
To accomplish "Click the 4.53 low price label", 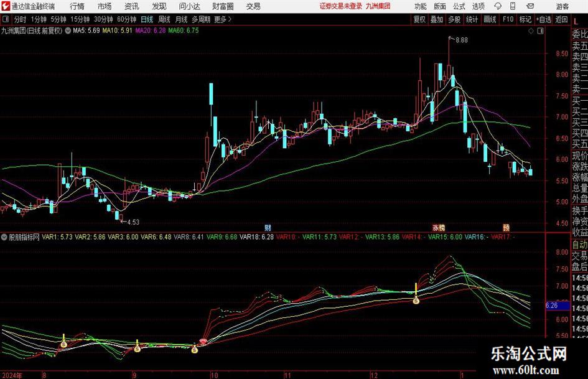I will click(133, 222).
